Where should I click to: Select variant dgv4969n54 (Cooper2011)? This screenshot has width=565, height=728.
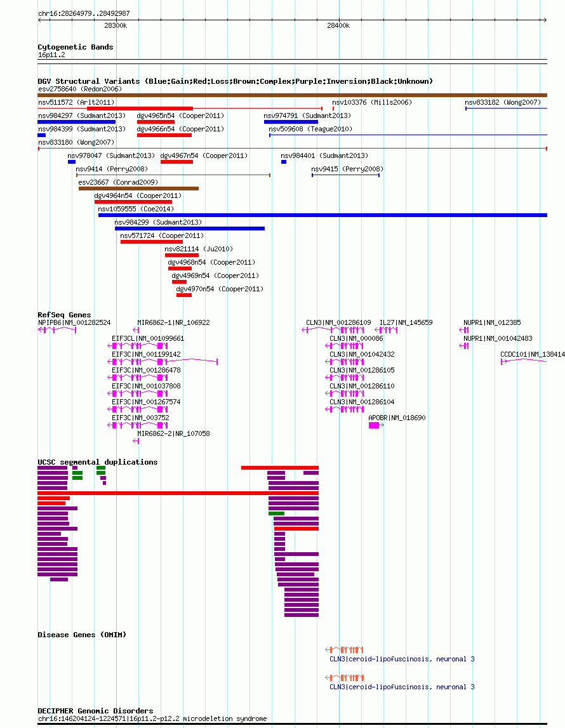tap(215, 276)
